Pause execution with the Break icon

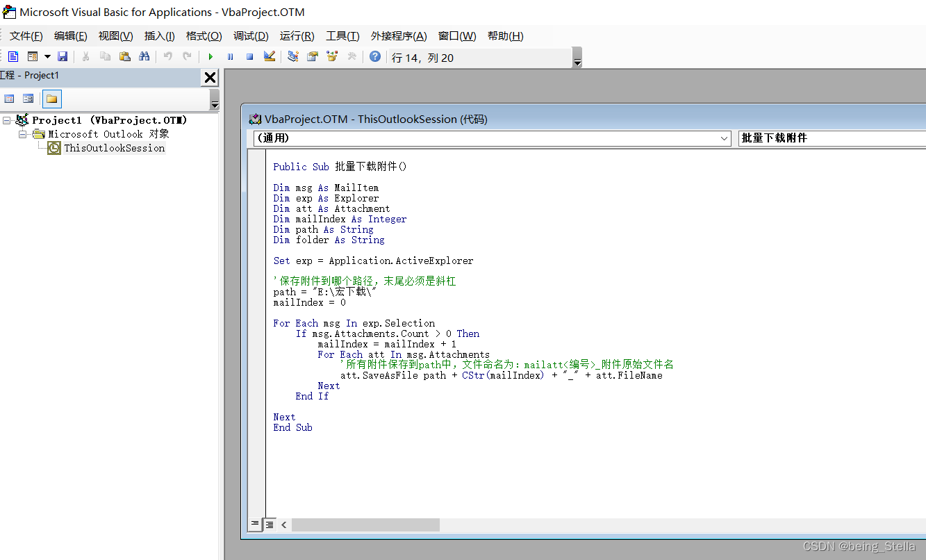(230, 56)
